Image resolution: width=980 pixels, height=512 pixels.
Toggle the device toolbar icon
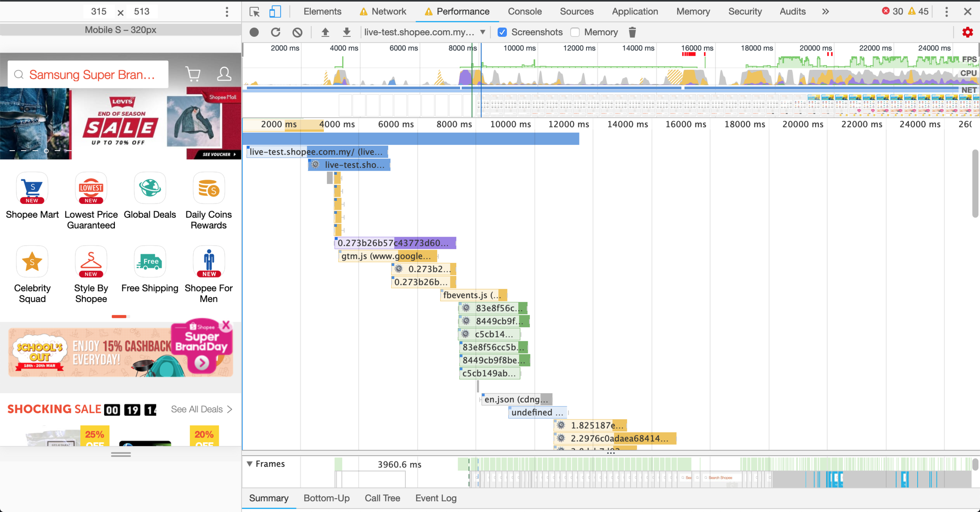275,11
